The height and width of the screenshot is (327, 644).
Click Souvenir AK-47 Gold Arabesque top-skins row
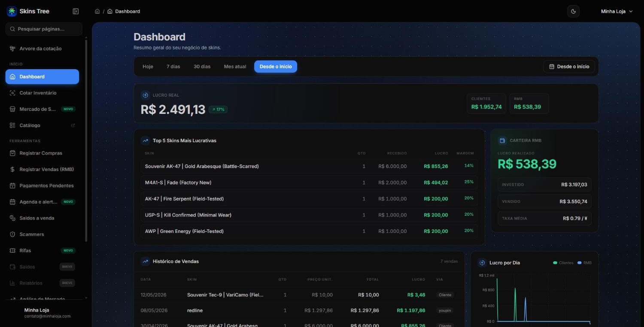(309, 166)
